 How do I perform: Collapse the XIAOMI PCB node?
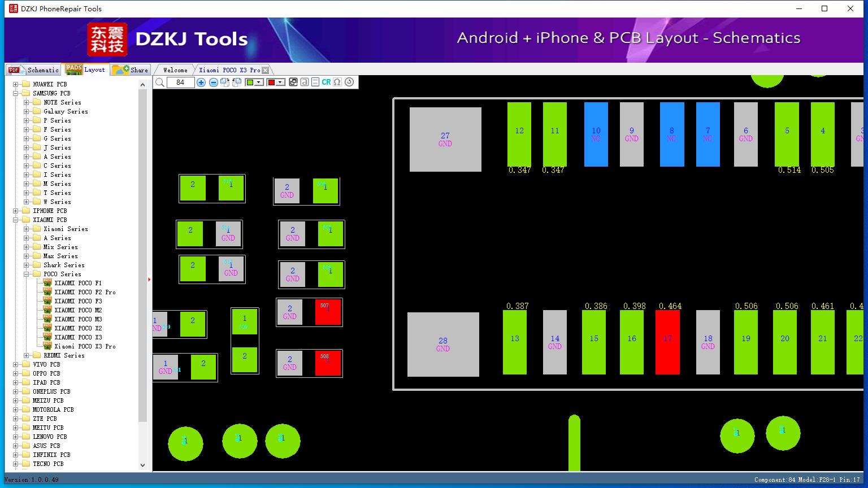tap(16, 220)
